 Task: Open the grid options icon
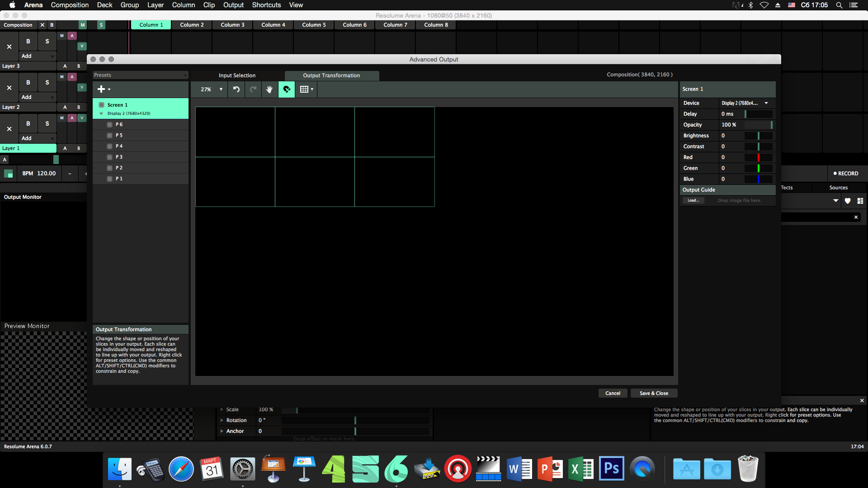307,89
